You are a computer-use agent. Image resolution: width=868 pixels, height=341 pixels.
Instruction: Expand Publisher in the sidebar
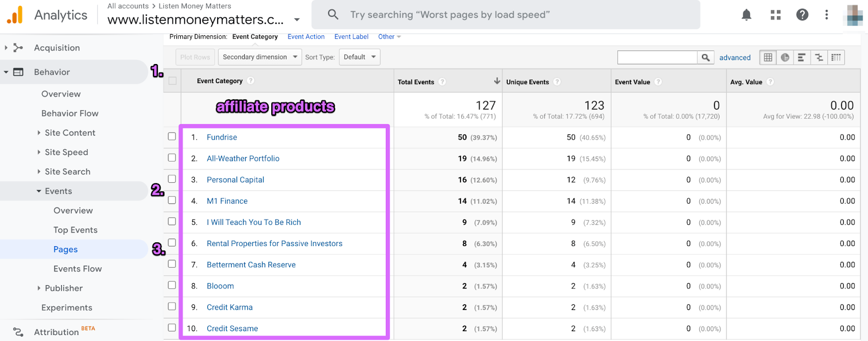pos(39,288)
